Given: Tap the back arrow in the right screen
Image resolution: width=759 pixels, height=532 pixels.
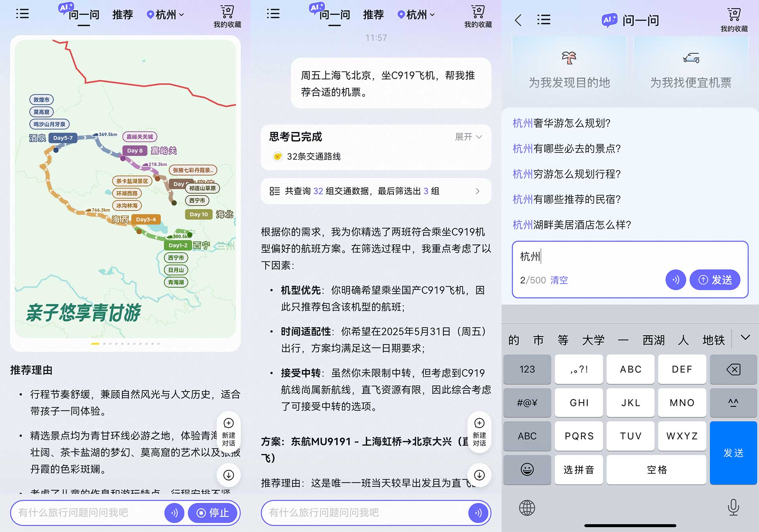Looking at the screenshot, I should [x=518, y=20].
